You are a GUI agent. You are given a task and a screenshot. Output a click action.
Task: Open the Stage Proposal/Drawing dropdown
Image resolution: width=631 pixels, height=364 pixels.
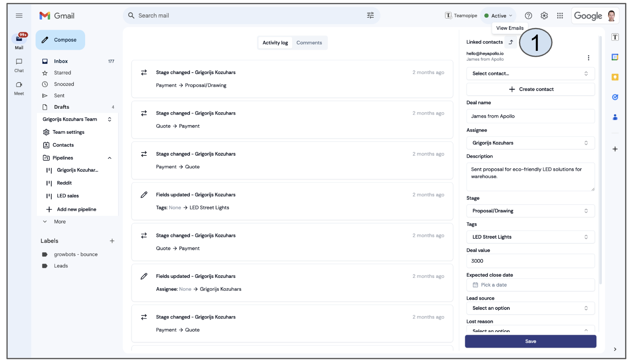pyautogui.click(x=530, y=211)
